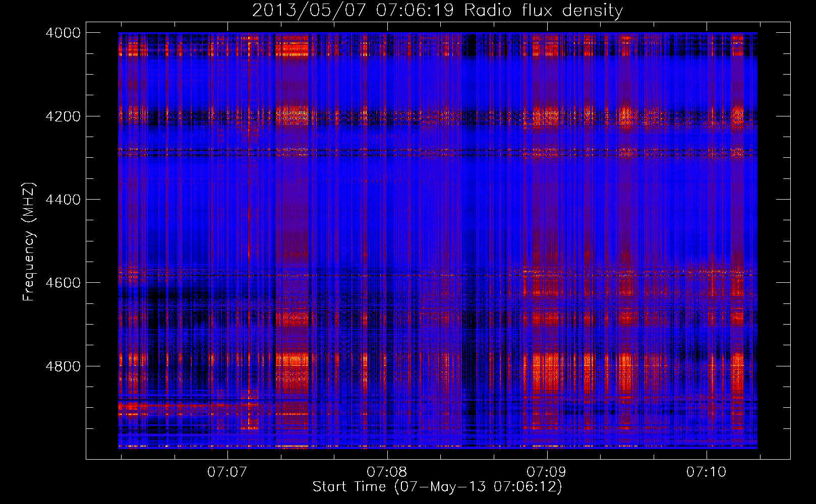This screenshot has width=816, height=504.
Task: Click the "Start Time (07-May-13 07:06:12)" axis title
Action: coord(437,487)
